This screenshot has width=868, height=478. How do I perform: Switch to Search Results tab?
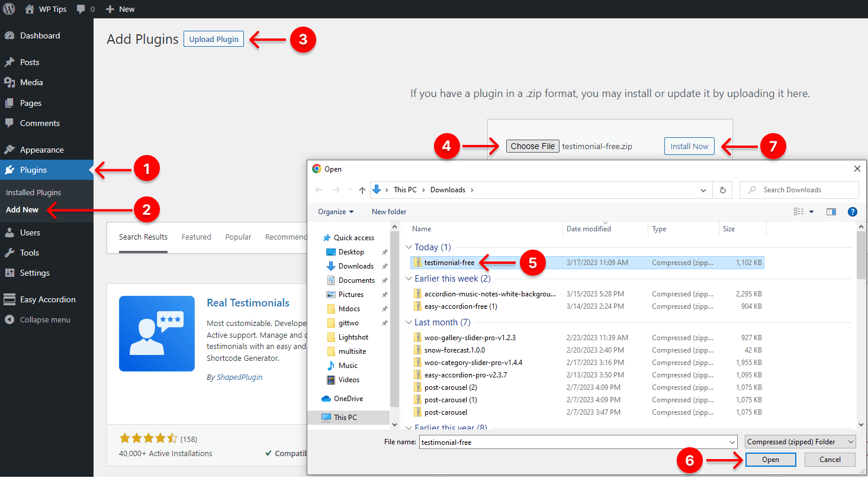click(143, 237)
